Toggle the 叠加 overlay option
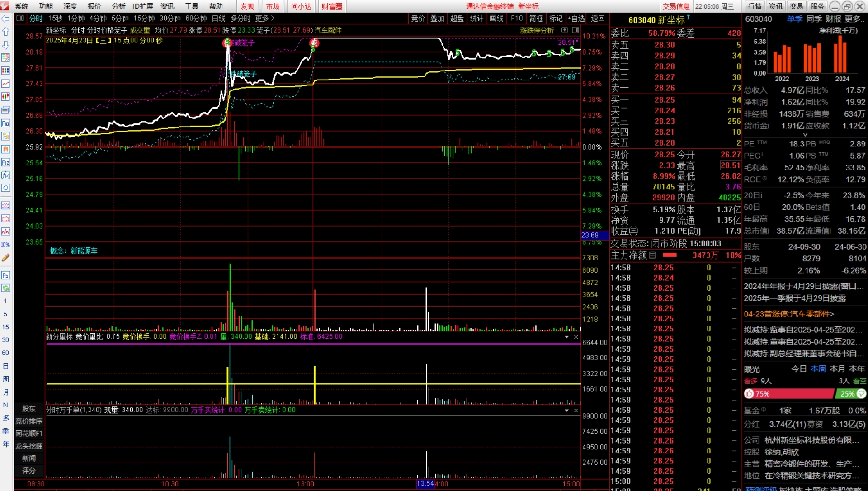The image size is (868, 491). 437,19
